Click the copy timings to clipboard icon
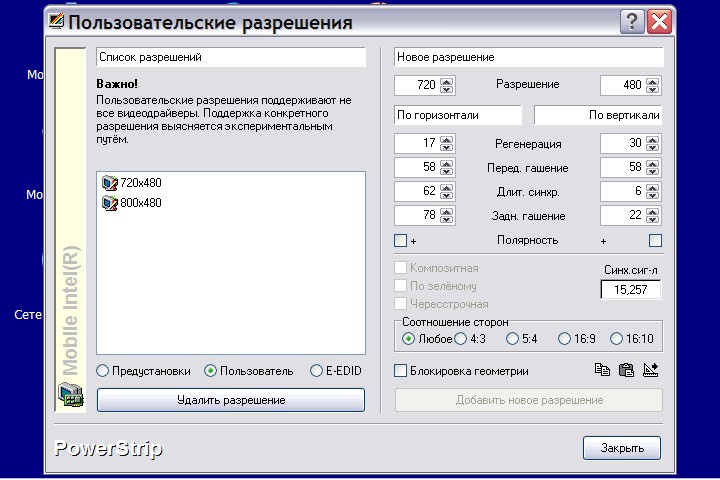The image size is (720, 480). [x=602, y=370]
